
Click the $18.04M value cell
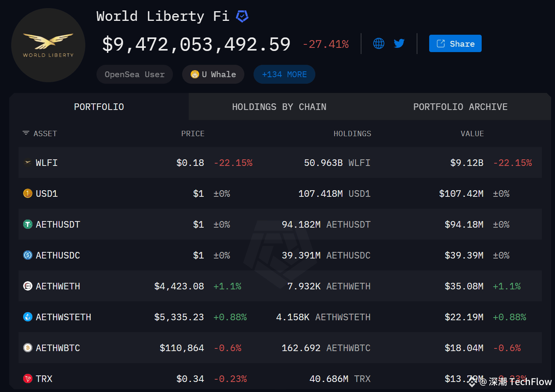pyautogui.click(x=464, y=348)
